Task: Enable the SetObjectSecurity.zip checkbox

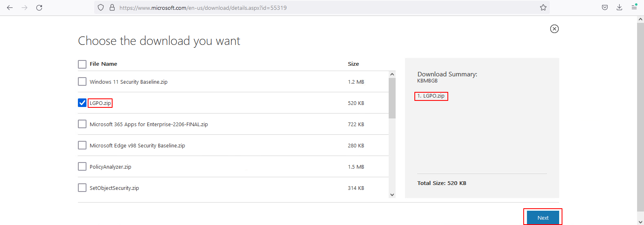Action: [82, 188]
